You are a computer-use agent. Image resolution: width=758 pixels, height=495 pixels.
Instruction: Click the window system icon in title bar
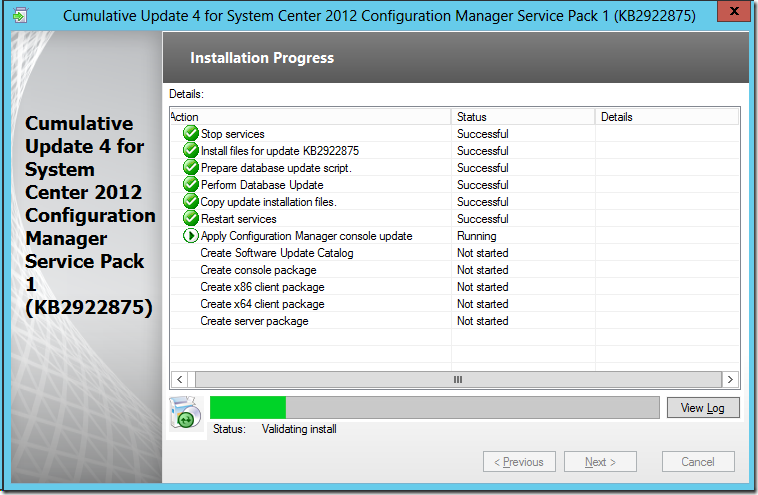14,16
